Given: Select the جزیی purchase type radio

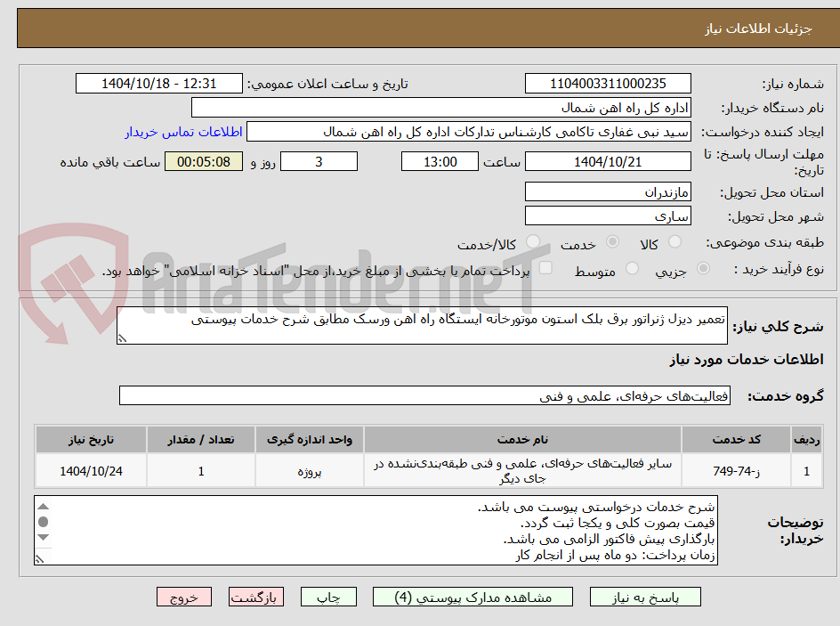Looking at the screenshot, I should (703, 268).
